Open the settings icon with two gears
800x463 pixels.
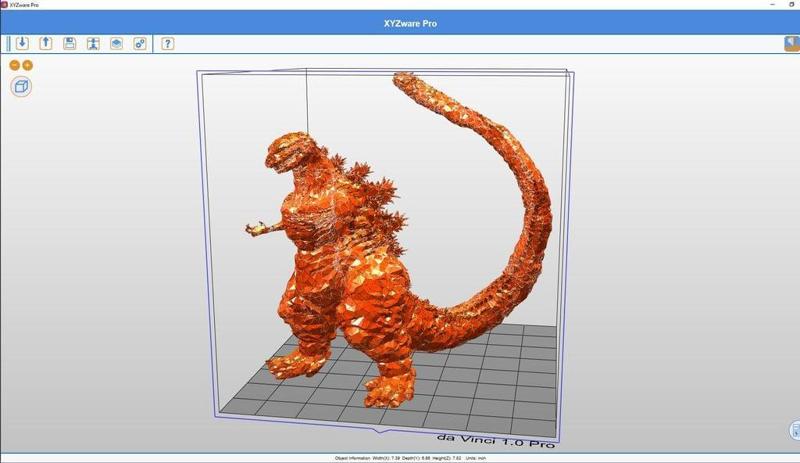click(140, 43)
